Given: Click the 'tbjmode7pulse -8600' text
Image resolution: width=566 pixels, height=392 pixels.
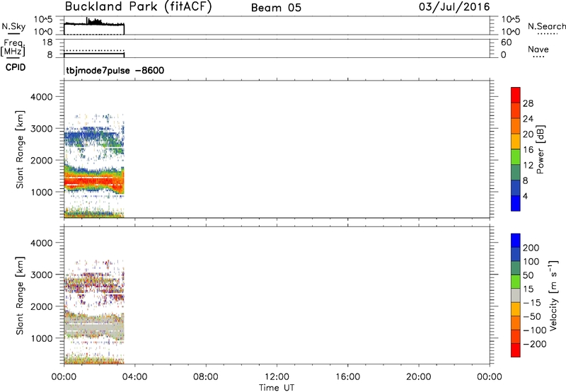Looking at the screenshot, I should point(115,70).
